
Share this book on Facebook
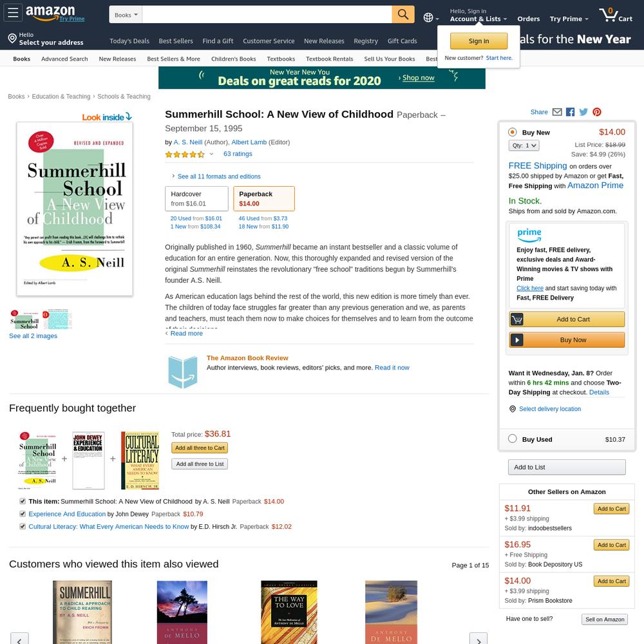click(570, 112)
